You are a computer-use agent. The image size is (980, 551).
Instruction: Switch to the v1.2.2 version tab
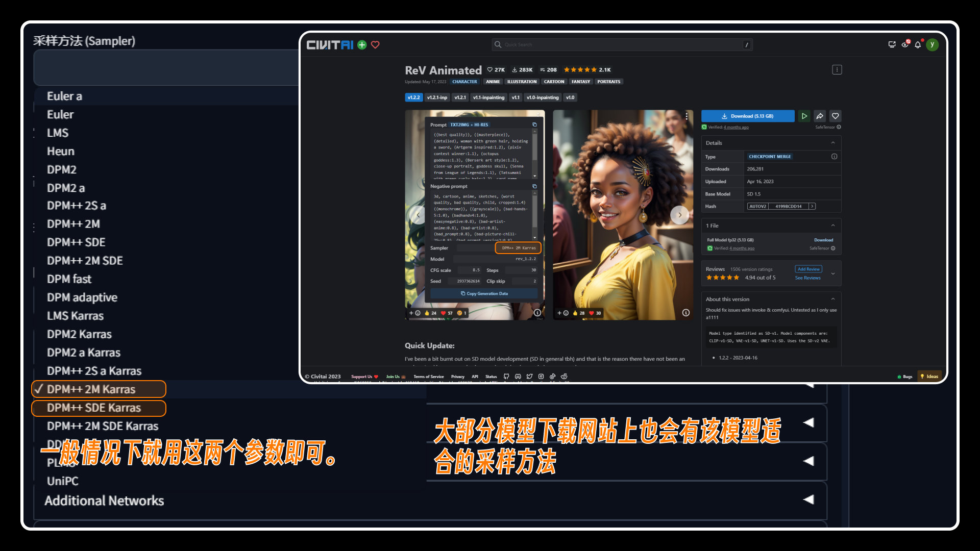pyautogui.click(x=412, y=97)
